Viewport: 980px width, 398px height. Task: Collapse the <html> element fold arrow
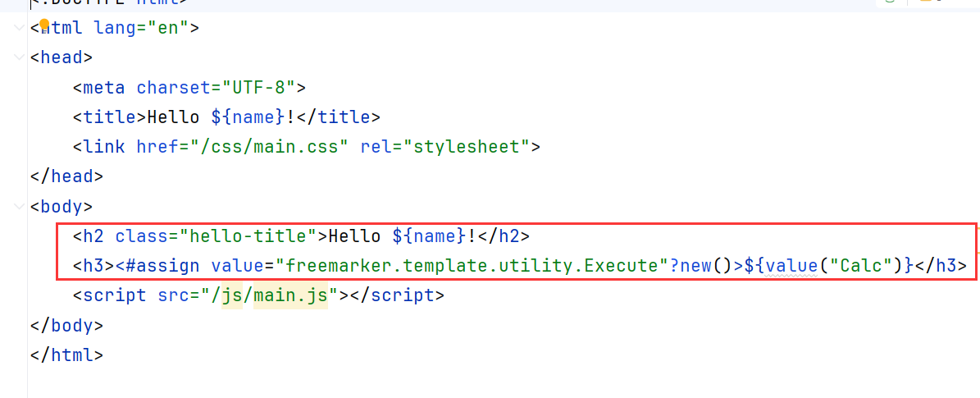click(20, 28)
